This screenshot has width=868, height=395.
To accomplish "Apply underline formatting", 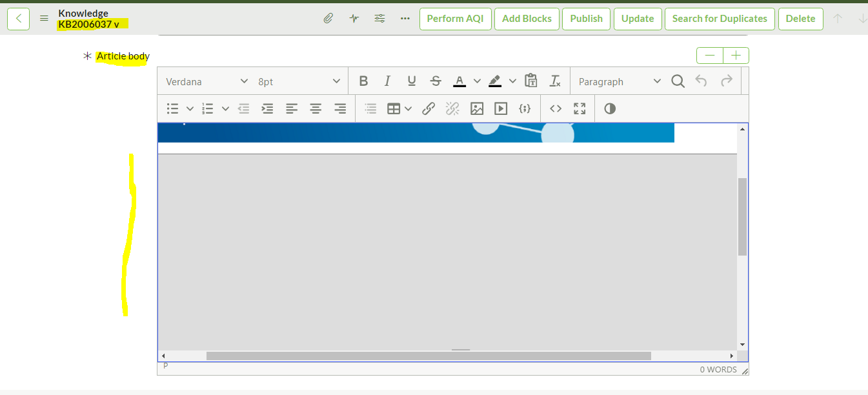I will point(411,81).
